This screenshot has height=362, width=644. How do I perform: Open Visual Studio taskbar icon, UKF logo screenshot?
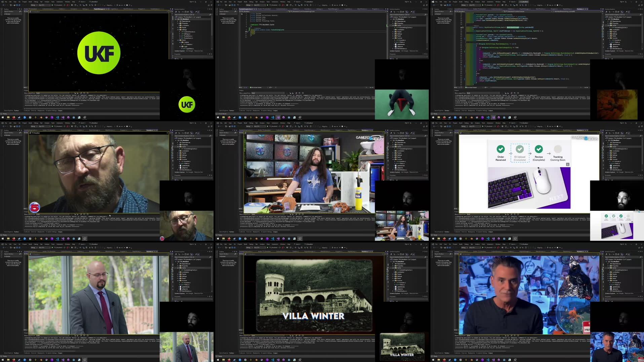click(x=63, y=118)
